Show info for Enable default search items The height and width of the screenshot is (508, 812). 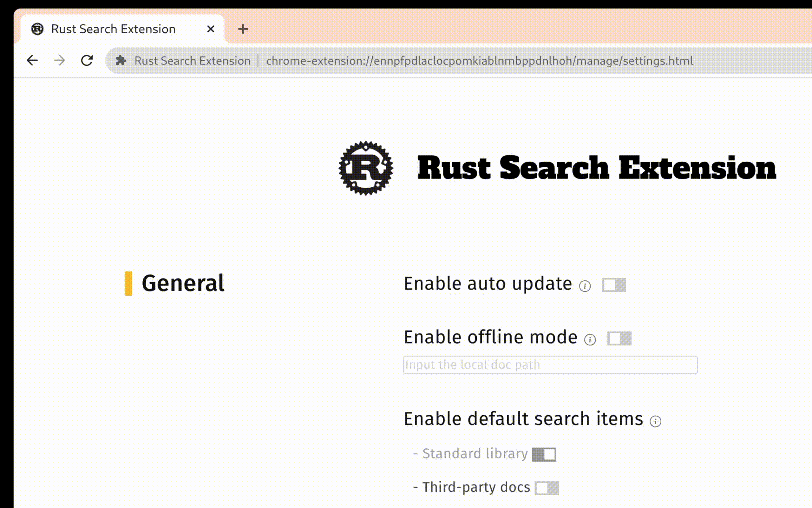(655, 421)
